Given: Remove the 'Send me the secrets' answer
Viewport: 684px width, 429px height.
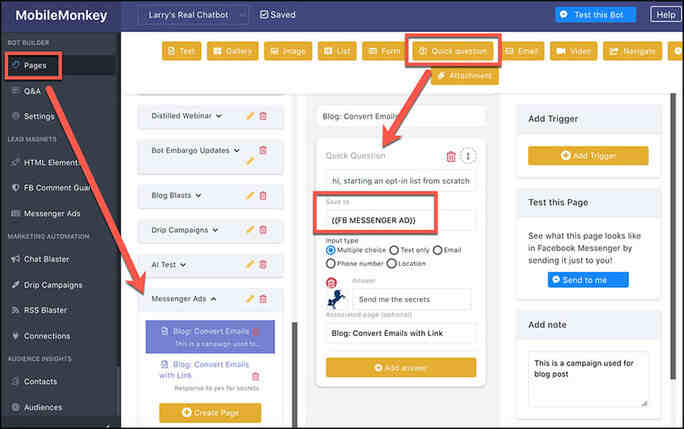Looking at the screenshot, I should (x=332, y=283).
